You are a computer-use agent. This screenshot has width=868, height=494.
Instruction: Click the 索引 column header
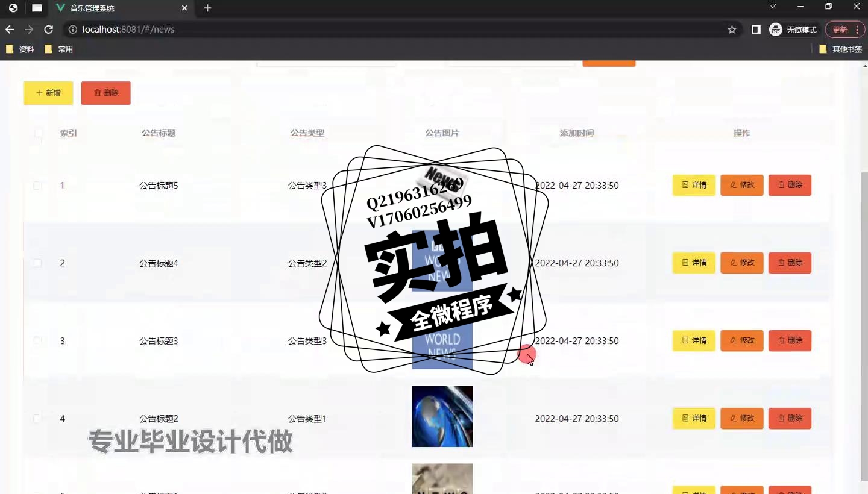[69, 133]
